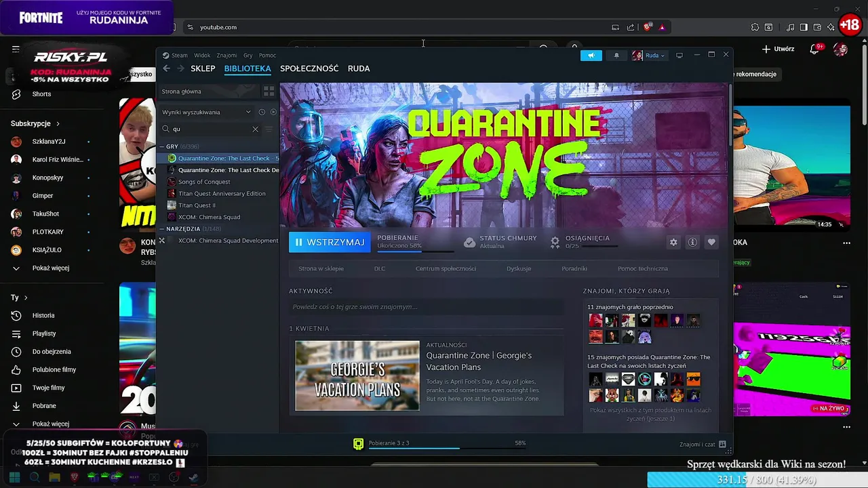
Task: Switch library to grid collections view icon
Action: pyautogui.click(x=269, y=91)
